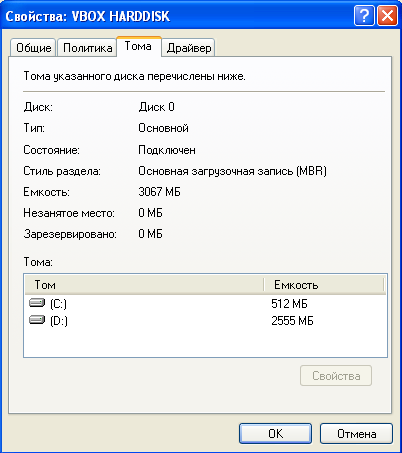Select the (D:) volume label
The image size is (402, 453).
click(59, 321)
